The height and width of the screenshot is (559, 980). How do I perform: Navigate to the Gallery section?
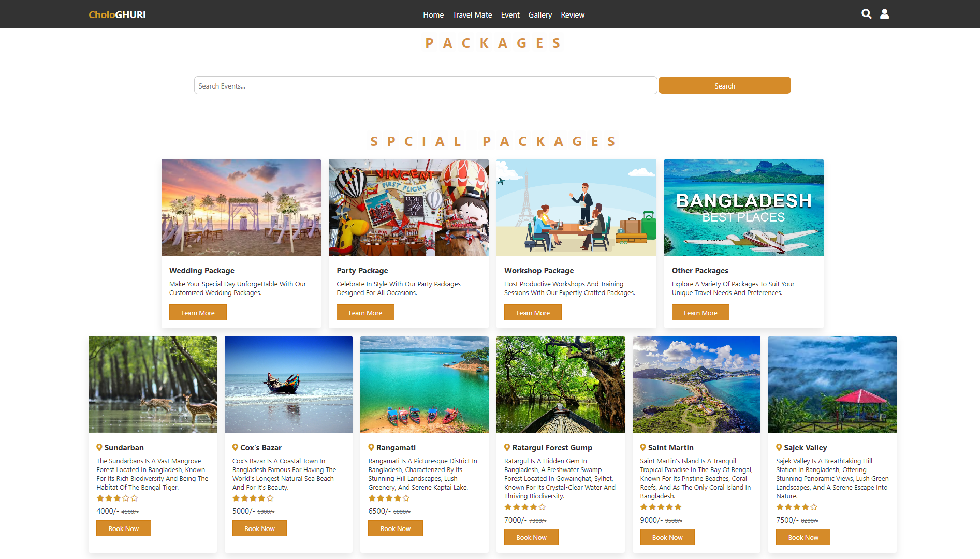540,14
